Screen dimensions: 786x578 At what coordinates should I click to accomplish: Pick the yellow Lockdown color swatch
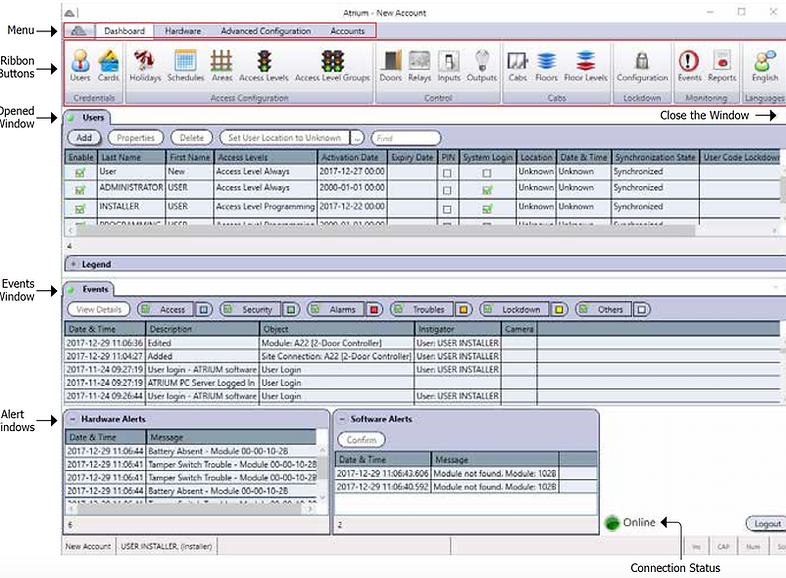coord(558,309)
